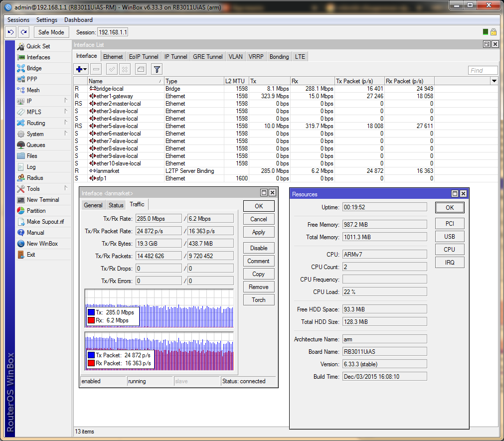The image size is (504, 441).
Task: Toggle Safe Mode
Action: tap(51, 32)
